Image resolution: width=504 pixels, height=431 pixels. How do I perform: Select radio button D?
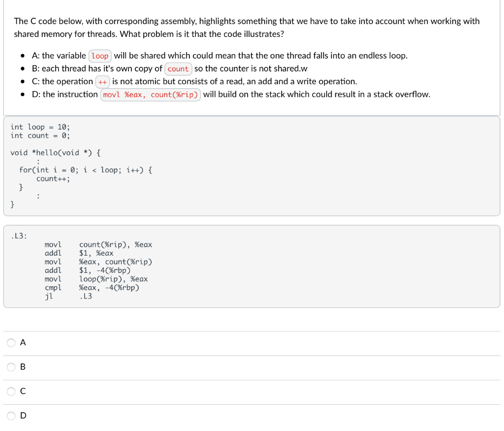[11, 415]
